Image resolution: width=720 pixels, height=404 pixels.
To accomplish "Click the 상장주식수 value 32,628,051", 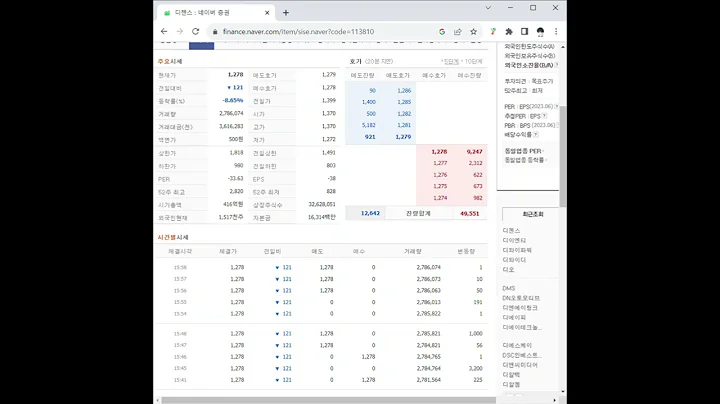I will 322,204.
